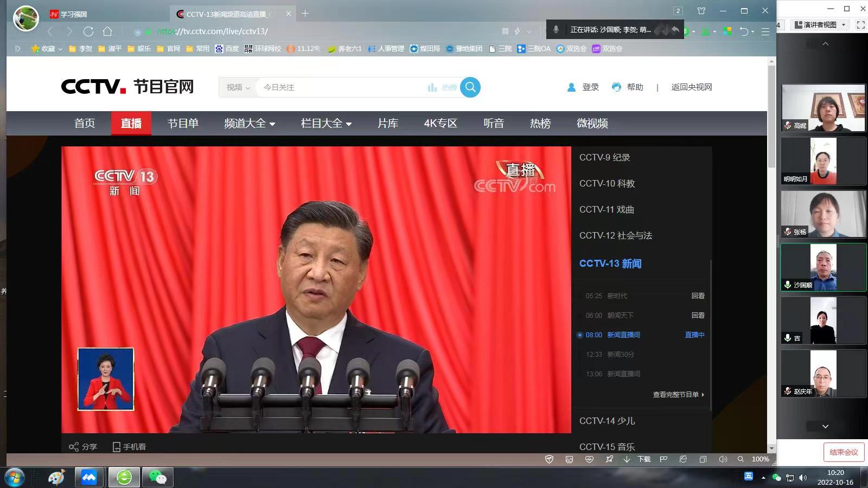The height and width of the screenshot is (488, 868).
Task: Open the 节目单 nav item
Action: 183,123
